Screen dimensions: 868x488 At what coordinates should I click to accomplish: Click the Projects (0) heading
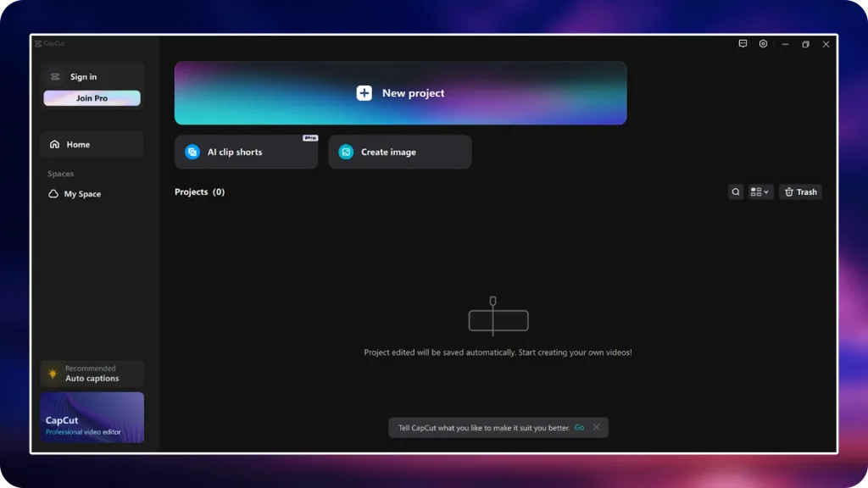199,192
